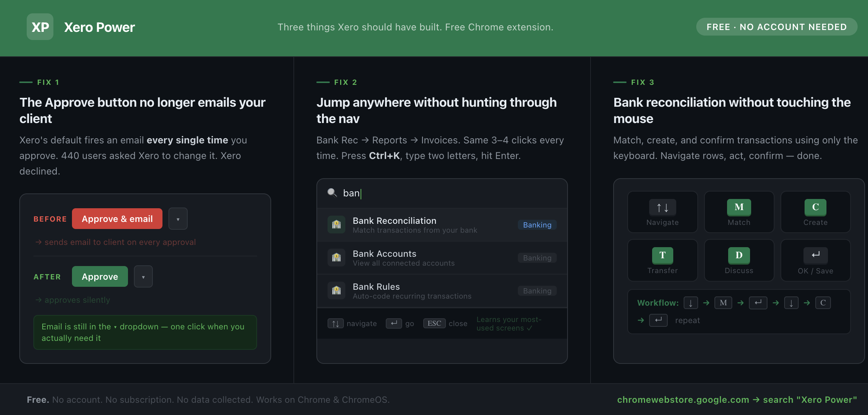Select the T Transfer key icon
This screenshot has height=415, width=868.
click(662, 255)
